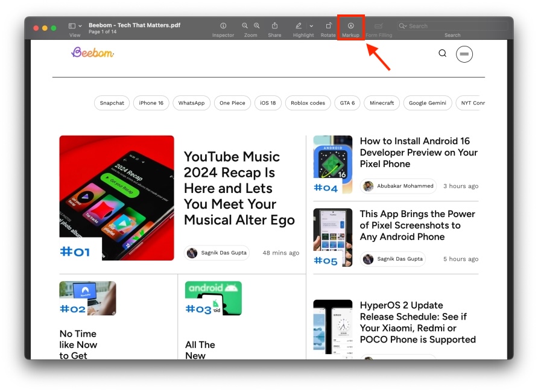Open the #03 android article thumbnail
Viewport: 538px width, 392px height.
[x=214, y=299]
